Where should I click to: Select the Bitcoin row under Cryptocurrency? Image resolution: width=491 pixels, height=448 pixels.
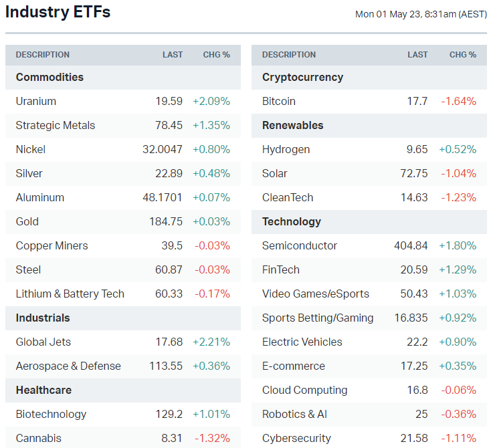point(279,101)
